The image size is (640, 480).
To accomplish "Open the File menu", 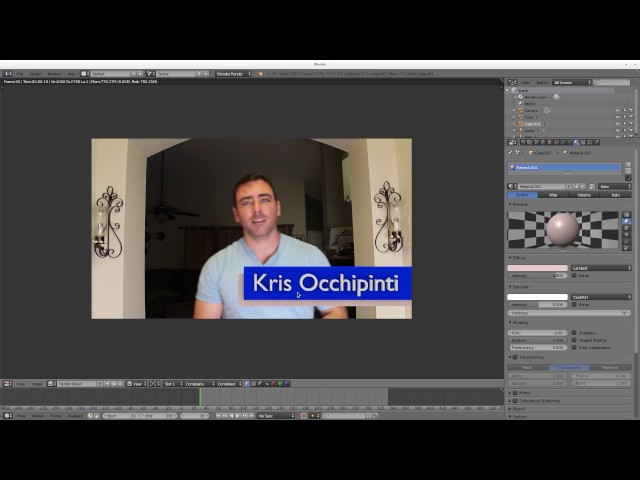I will (19, 74).
